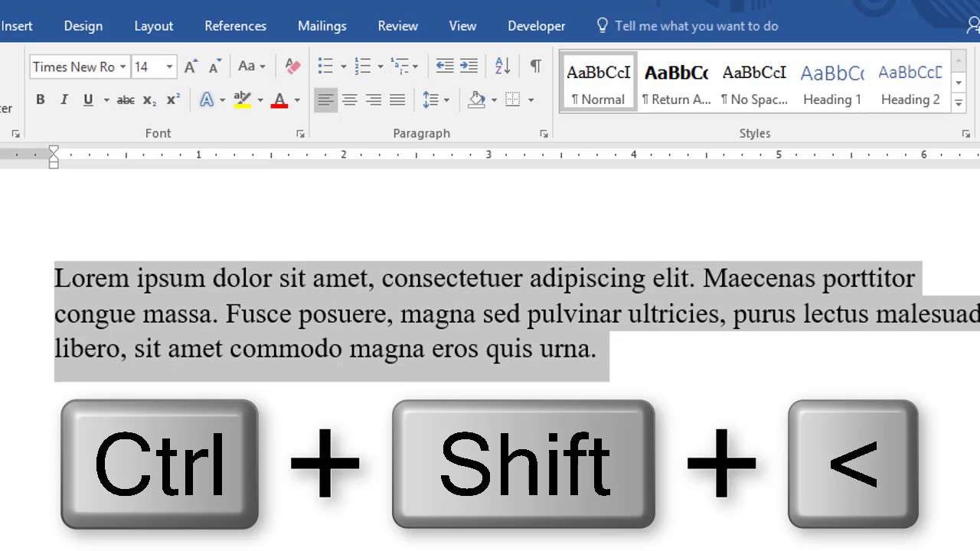
Task: Open the Mailings tab
Action: click(322, 25)
